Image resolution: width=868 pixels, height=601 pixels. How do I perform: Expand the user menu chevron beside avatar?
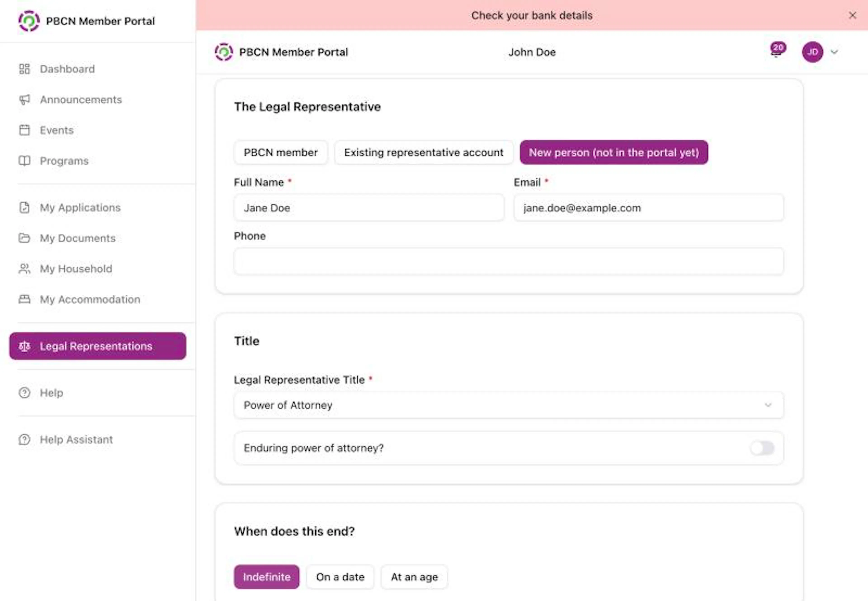(835, 52)
